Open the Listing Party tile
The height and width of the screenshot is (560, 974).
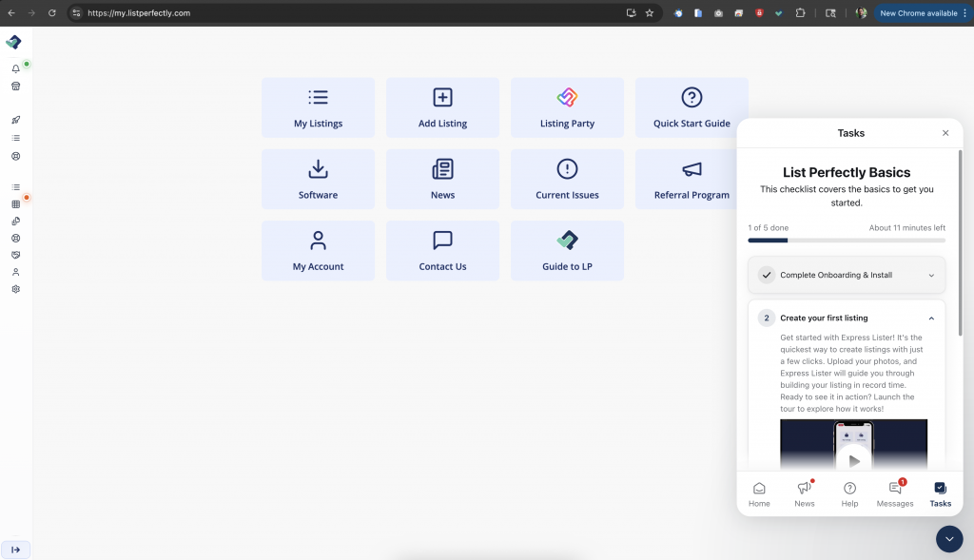[x=567, y=107]
